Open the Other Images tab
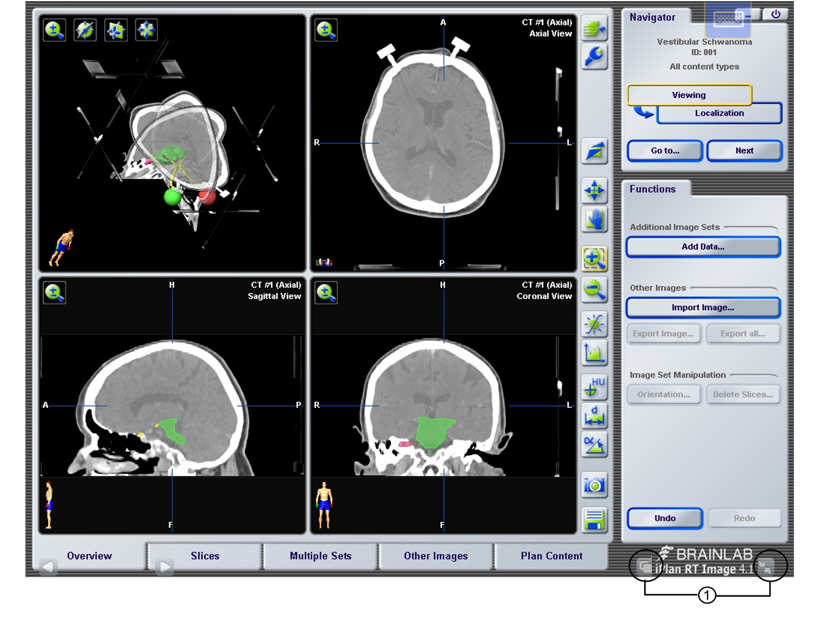Screen dimensions: 821x644 (436, 556)
